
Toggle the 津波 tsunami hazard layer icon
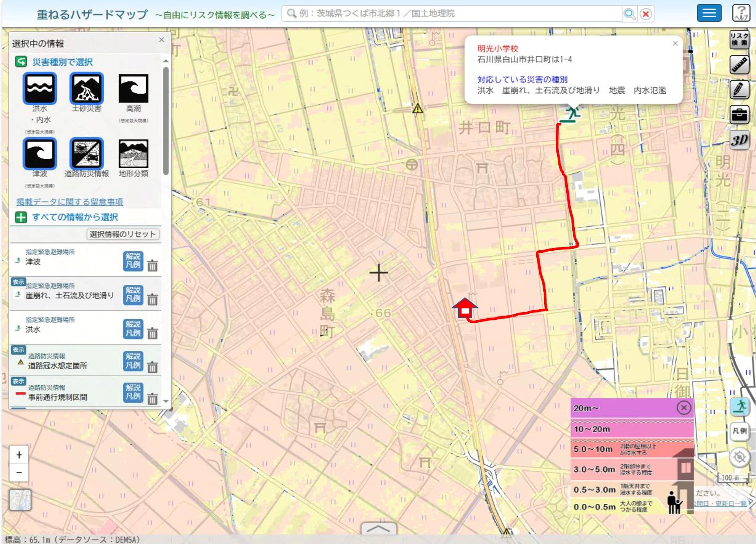tap(39, 153)
